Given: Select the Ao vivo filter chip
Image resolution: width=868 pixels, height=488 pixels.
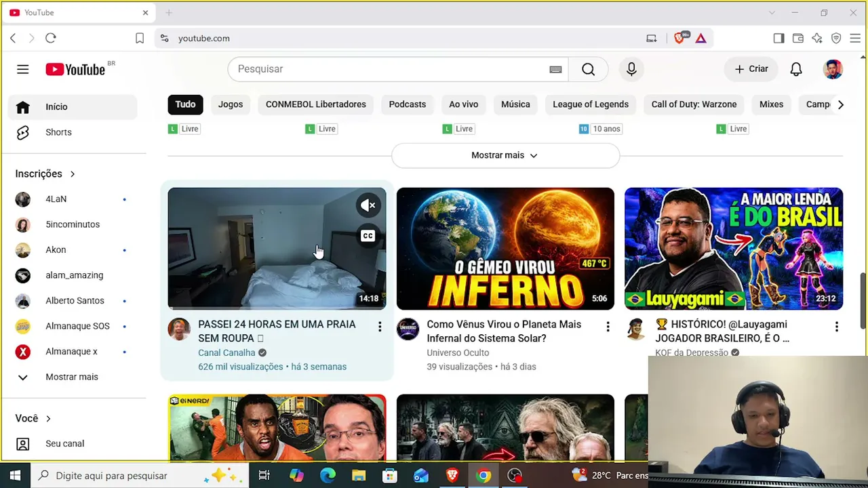Looking at the screenshot, I should (x=464, y=104).
